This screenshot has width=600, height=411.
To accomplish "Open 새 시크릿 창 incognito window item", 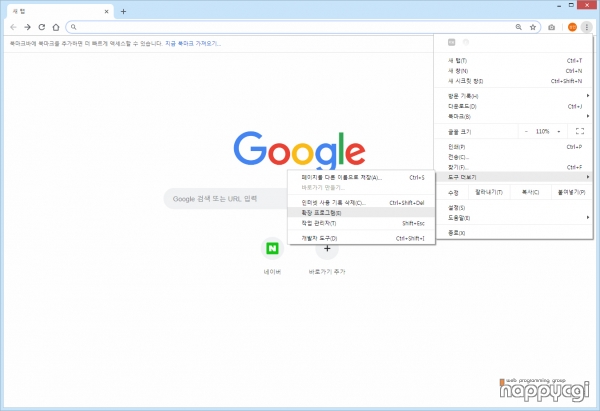I will tap(514, 81).
